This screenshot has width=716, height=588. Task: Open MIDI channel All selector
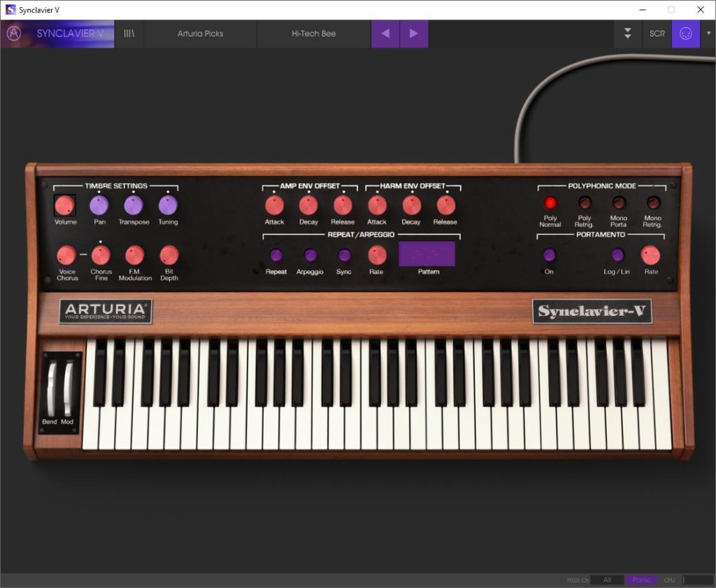point(607,580)
